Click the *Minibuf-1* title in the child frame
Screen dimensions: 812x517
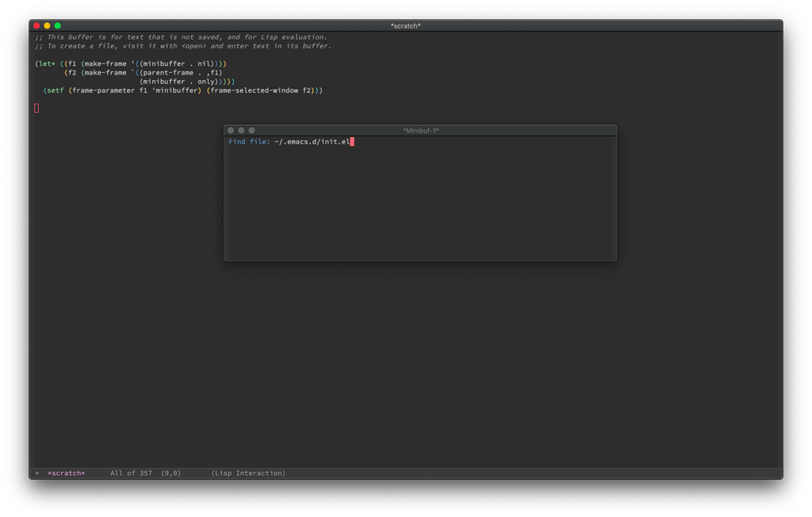click(420, 129)
